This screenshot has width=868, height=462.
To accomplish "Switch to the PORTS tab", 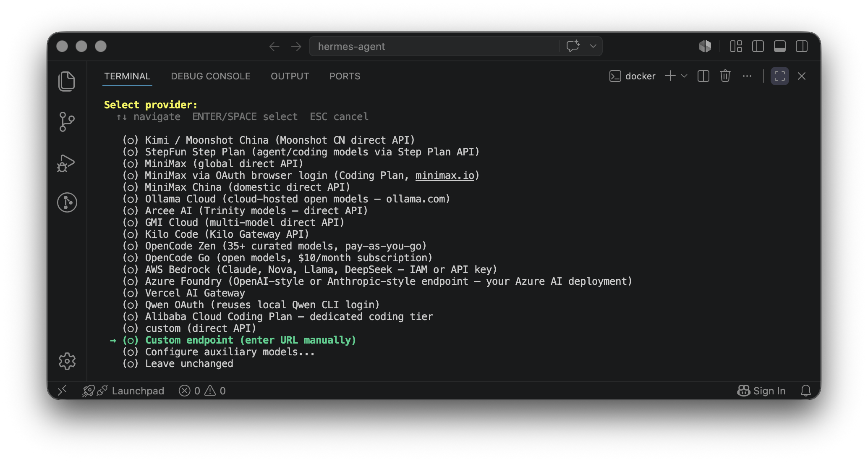I will click(x=345, y=76).
